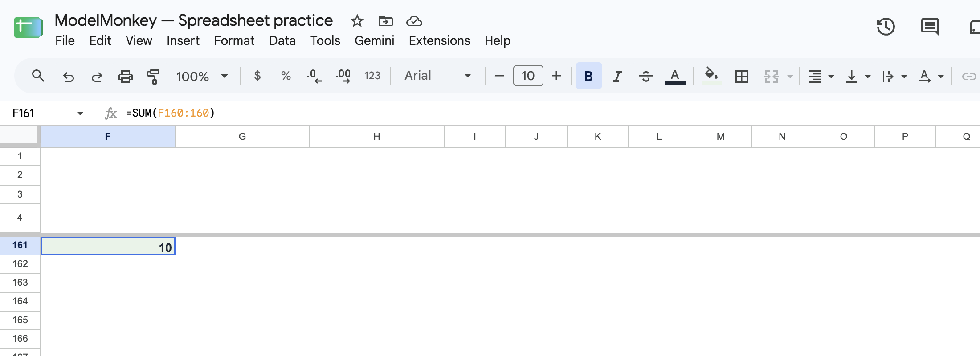Search the menus magnifier icon
Viewport: 980px width, 356px height.
click(x=38, y=76)
